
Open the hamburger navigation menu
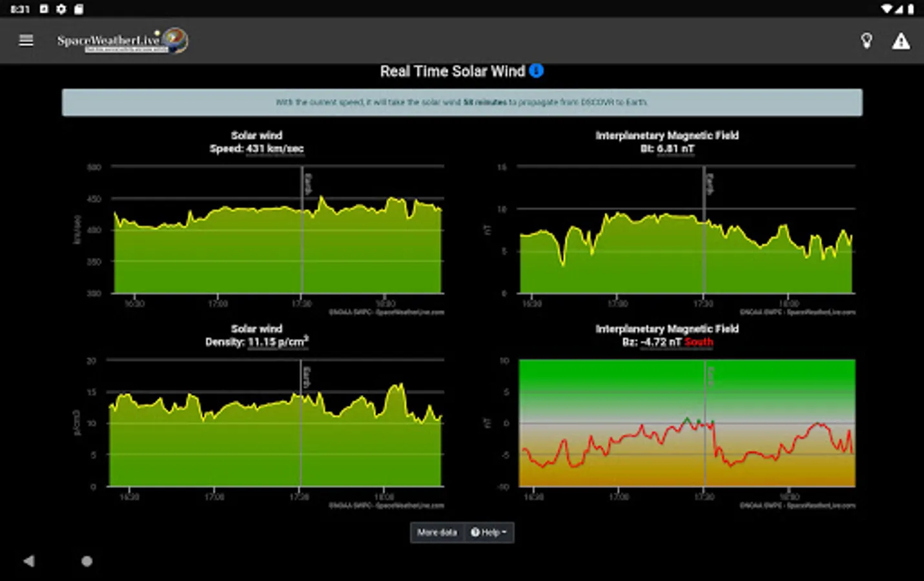(26, 41)
